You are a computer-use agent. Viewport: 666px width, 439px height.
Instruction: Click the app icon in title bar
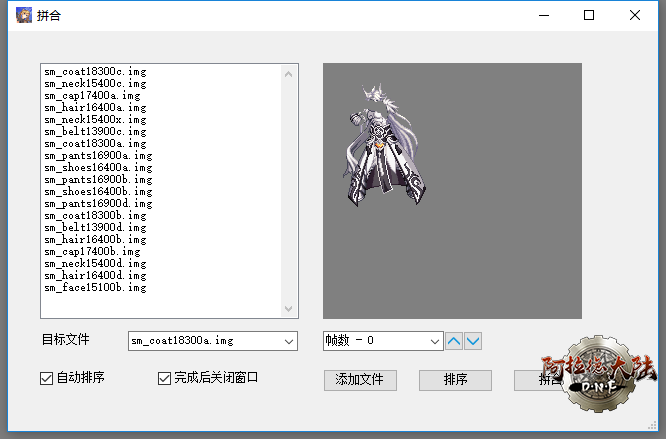pos(24,15)
